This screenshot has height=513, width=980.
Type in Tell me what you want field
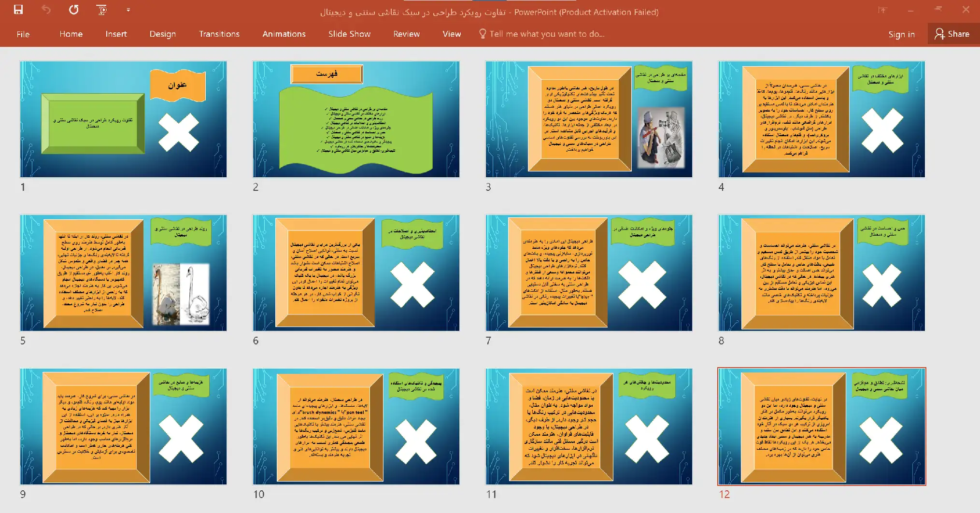click(x=547, y=34)
